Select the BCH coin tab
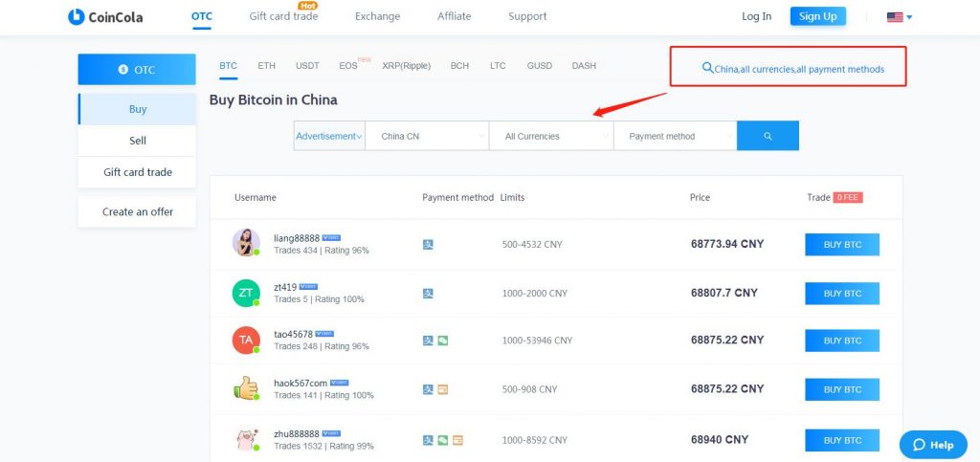This screenshot has height=462, width=980. (x=459, y=66)
